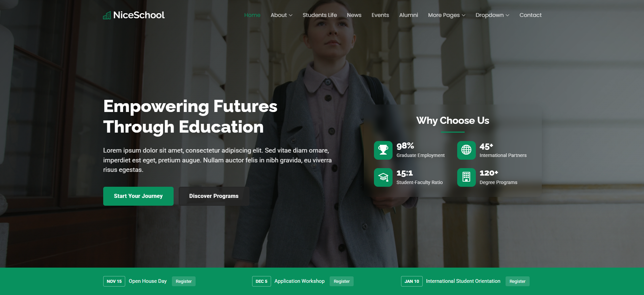This screenshot has height=295, width=644.
Task: Click the graduation cap Student-Faculty Ratio icon
Action: click(x=383, y=177)
